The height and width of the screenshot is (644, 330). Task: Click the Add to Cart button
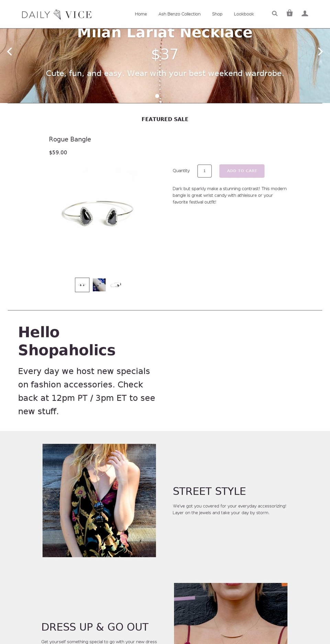[x=242, y=171]
